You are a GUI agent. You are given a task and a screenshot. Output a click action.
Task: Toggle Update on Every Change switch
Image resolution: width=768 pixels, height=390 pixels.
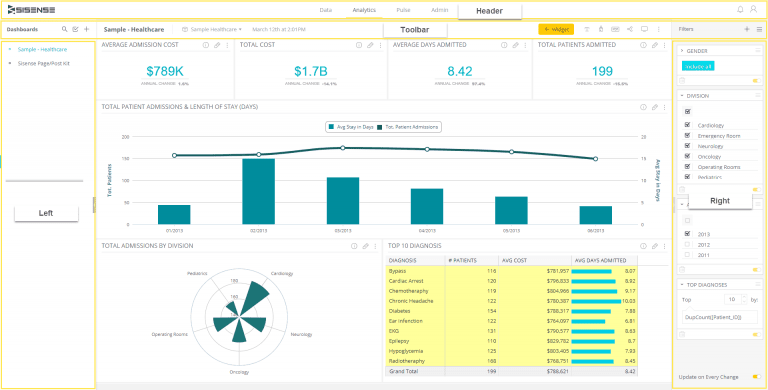(x=757, y=377)
